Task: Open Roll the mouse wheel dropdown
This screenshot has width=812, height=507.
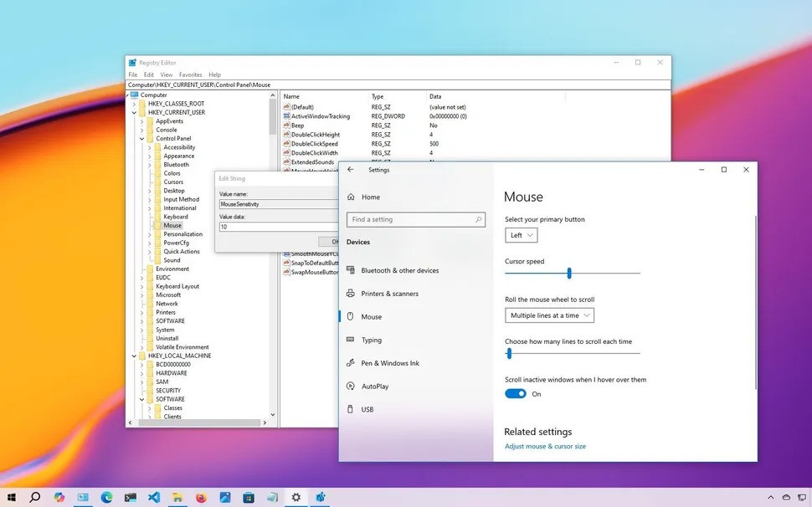Action: pos(549,315)
